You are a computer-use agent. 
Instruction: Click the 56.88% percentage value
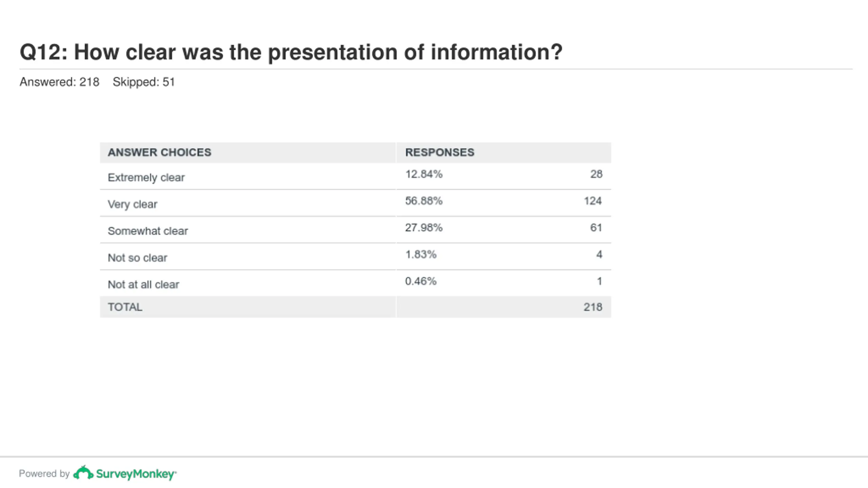tap(424, 201)
